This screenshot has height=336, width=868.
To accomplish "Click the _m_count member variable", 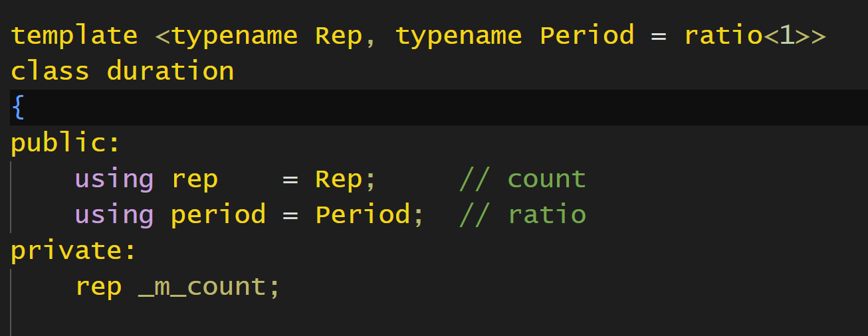I will click(202, 286).
